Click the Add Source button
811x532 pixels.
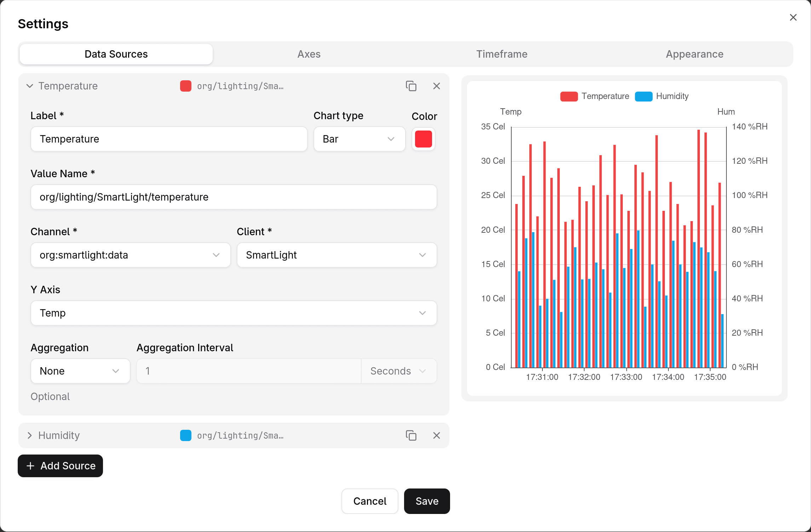[x=61, y=466]
